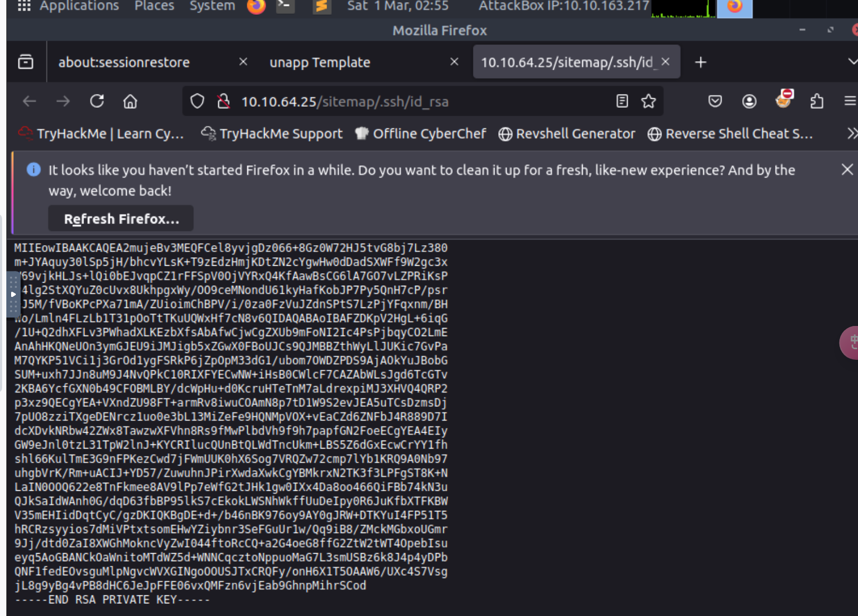Viewport: 858px width, 616px height.
Task: Open the Firefox application menu
Action: (x=850, y=101)
